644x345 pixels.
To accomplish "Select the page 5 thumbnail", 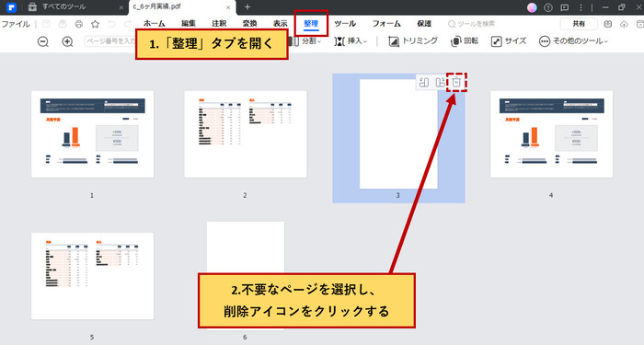I will 92,276.
